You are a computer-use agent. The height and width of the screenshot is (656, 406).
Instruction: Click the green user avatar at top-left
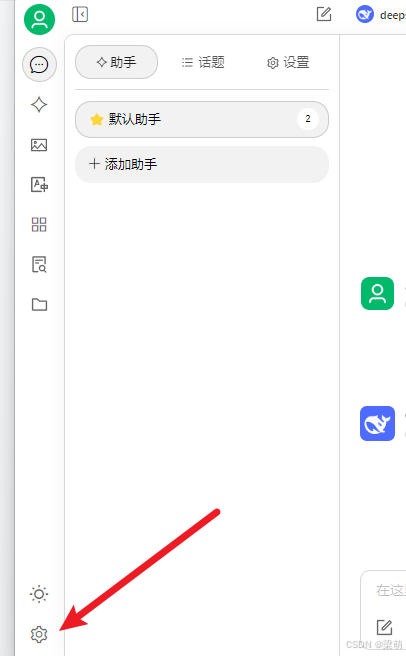(x=39, y=19)
